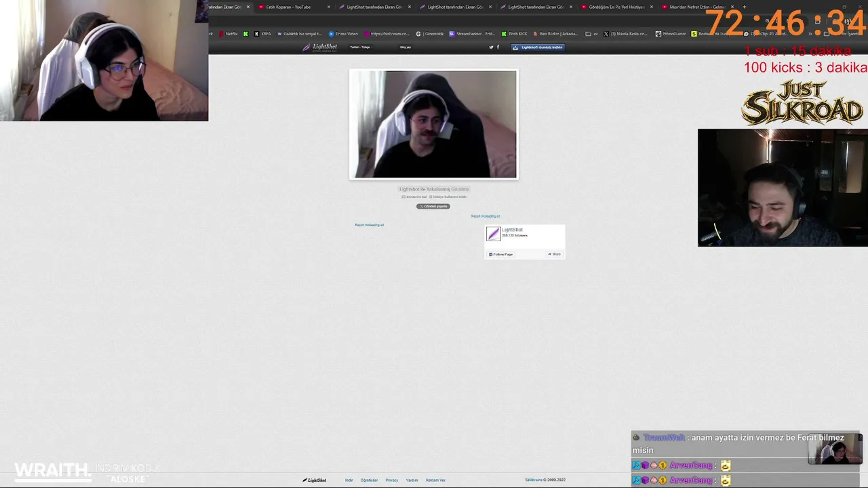The image size is (868, 488).
Task: Click the Yardım footer link
Action: coord(412,480)
